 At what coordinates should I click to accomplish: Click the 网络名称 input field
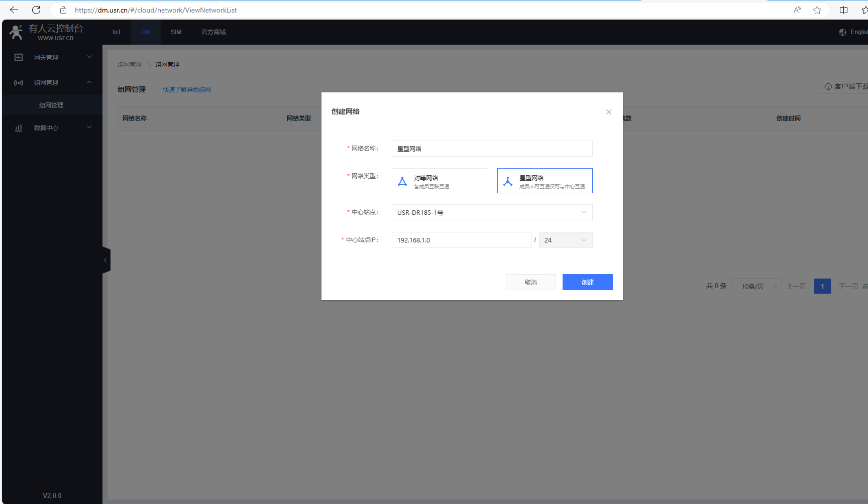tap(492, 149)
